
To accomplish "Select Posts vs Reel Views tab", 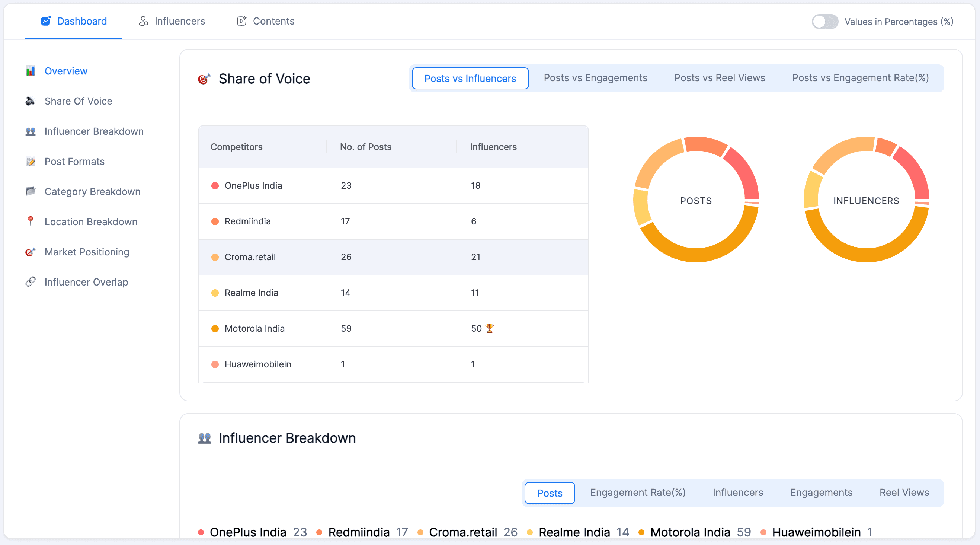I will [720, 78].
